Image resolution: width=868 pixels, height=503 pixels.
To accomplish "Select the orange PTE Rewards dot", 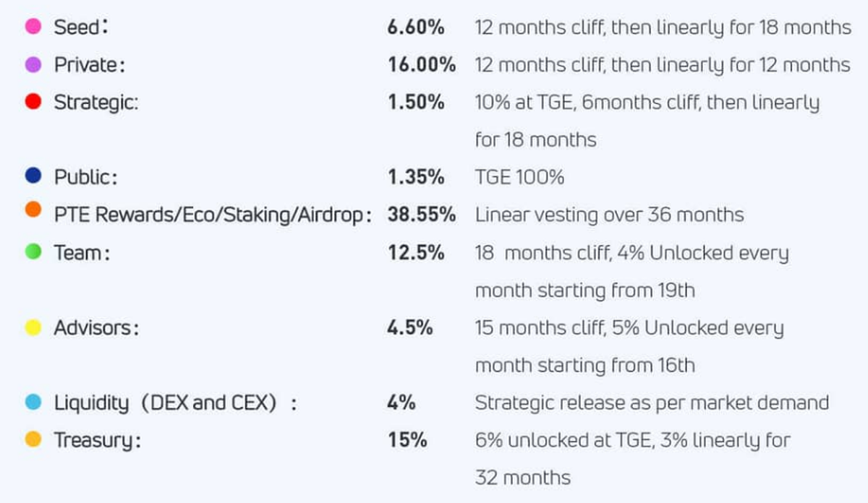I will click(x=33, y=215).
